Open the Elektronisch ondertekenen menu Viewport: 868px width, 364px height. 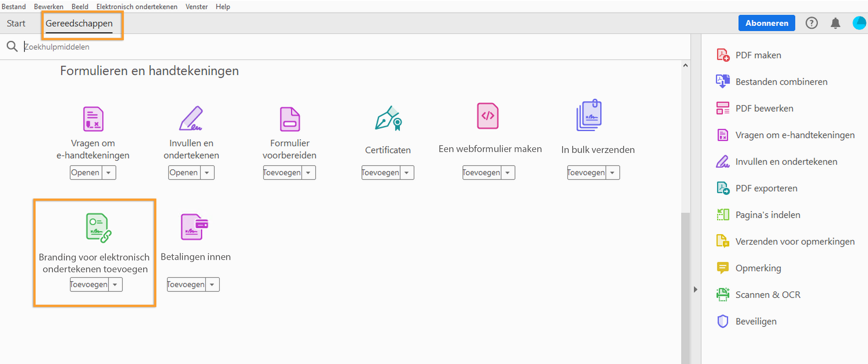tap(136, 6)
